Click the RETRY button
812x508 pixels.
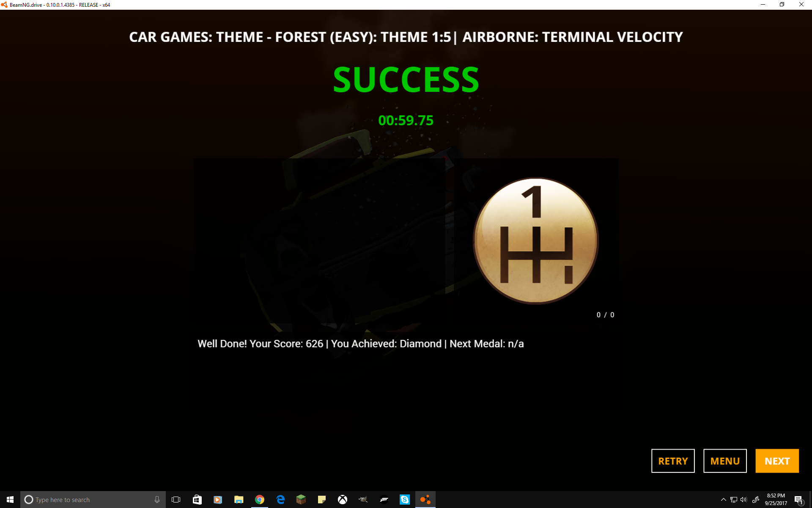click(672, 461)
